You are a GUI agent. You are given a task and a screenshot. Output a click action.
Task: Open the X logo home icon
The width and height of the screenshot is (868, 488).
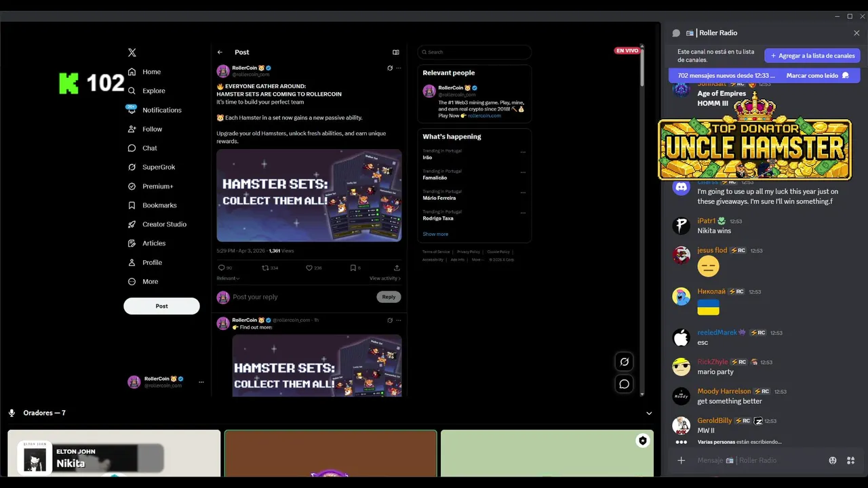132,52
